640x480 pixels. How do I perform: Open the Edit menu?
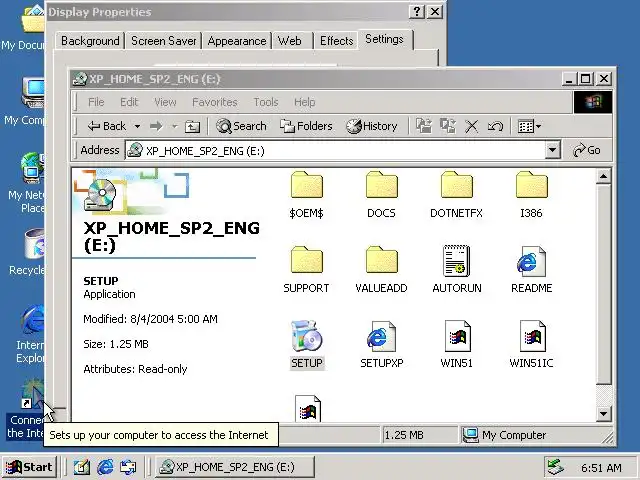point(129,102)
